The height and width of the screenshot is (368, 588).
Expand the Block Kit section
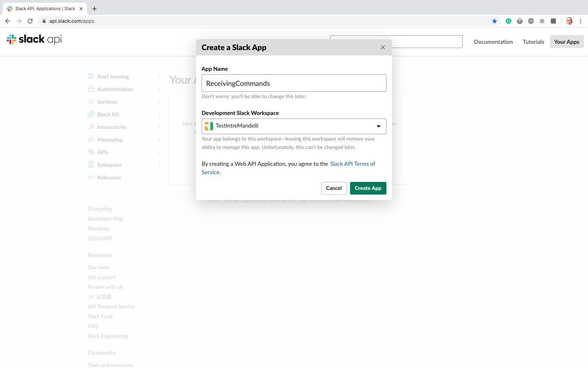click(x=160, y=115)
